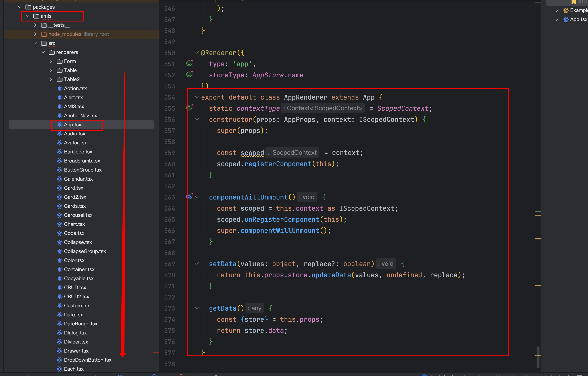Screen dimensions: 588x376
Task: Expand the node_modules folder chevron
Action: pos(35,34)
